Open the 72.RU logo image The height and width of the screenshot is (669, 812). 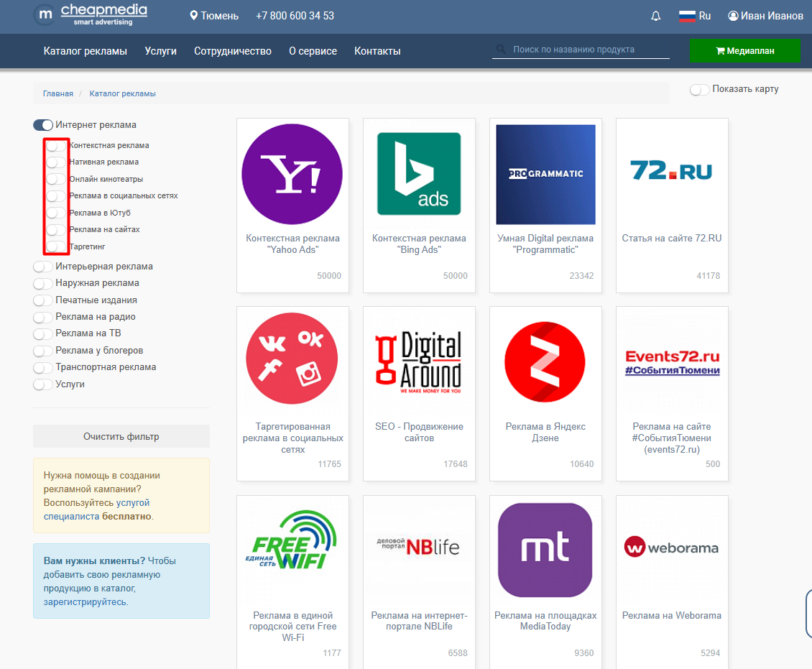pos(672,170)
